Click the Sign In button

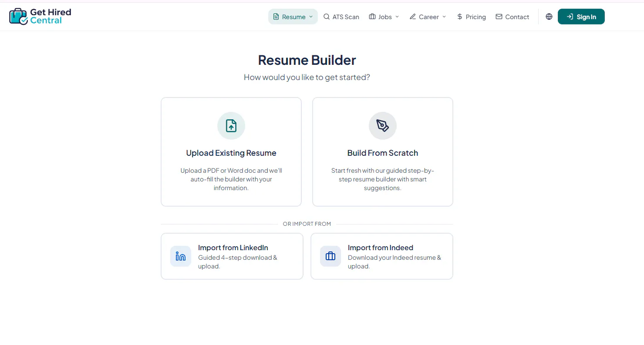click(581, 17)
